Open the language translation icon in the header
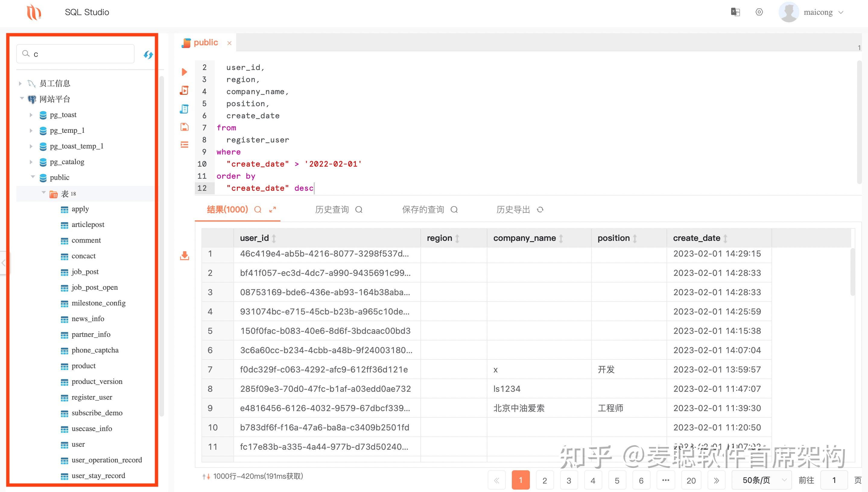Screen dimensions: 868x492 tap(735, 12)
